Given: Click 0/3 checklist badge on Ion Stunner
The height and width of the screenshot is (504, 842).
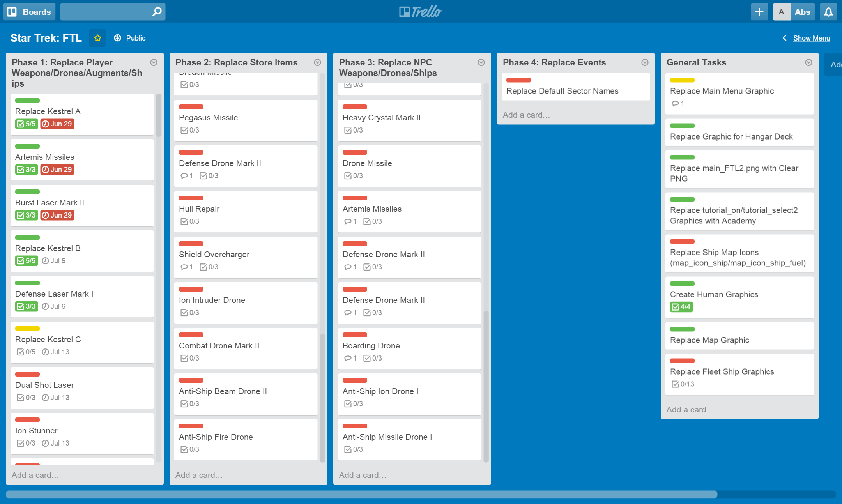Looking at the screenshot, I should click(26, 443).
